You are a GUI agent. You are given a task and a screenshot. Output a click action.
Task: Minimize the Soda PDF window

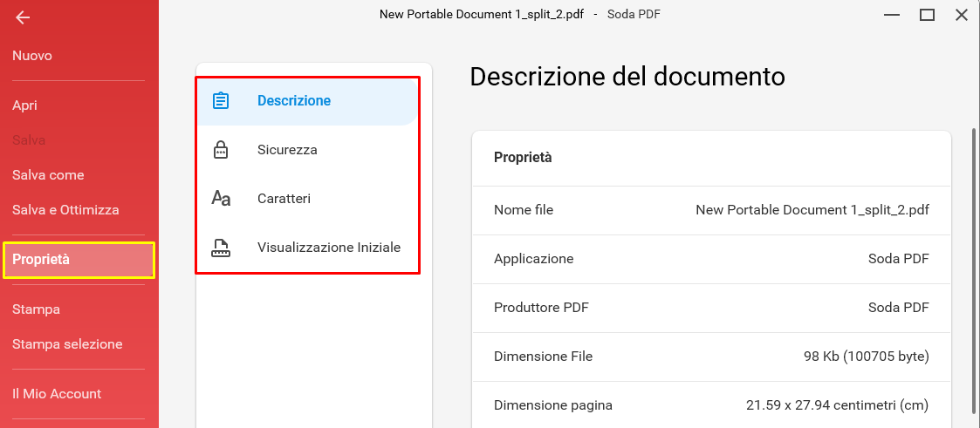pyautogui.click(x=892, y=14)
